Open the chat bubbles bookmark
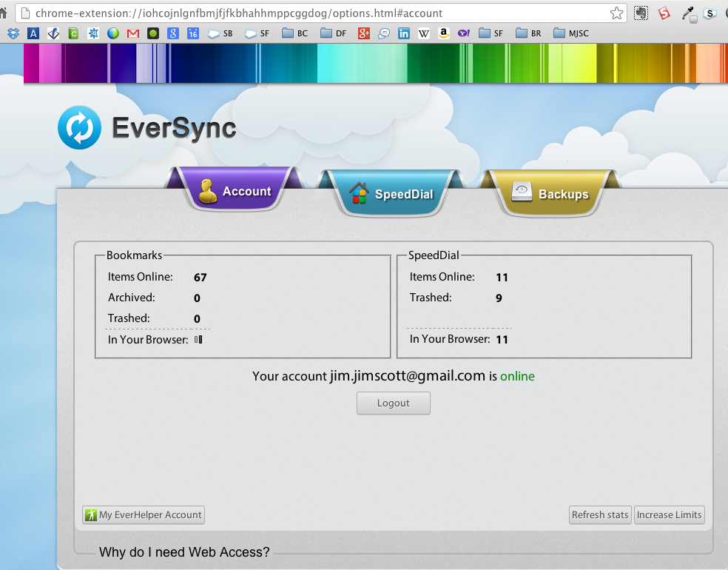 384,33
